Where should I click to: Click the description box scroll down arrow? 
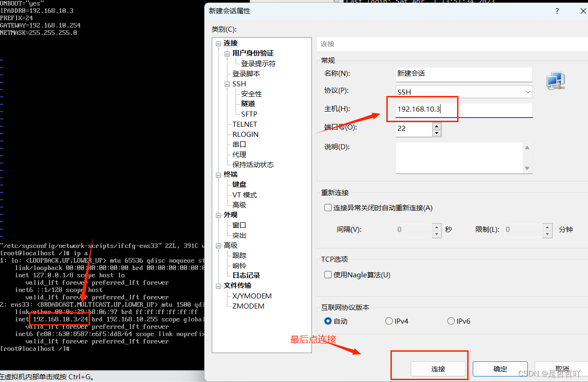[527, 169]
